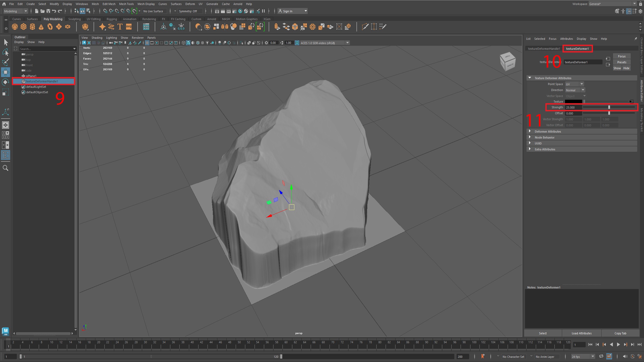This screenshot has height=362, width=644.
Task: Switch to the textureDeformerHandle1 tab
Action: (544, 49)
